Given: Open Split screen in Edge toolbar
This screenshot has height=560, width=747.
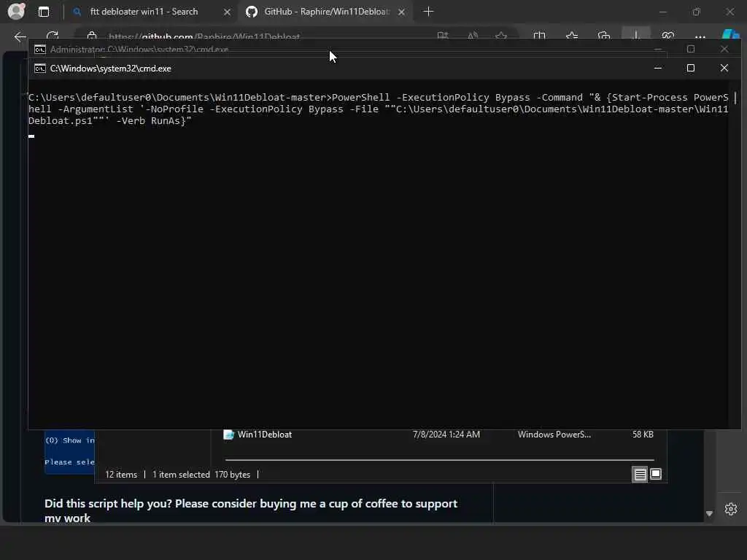Looking at the screenshot, I should 539,36.
